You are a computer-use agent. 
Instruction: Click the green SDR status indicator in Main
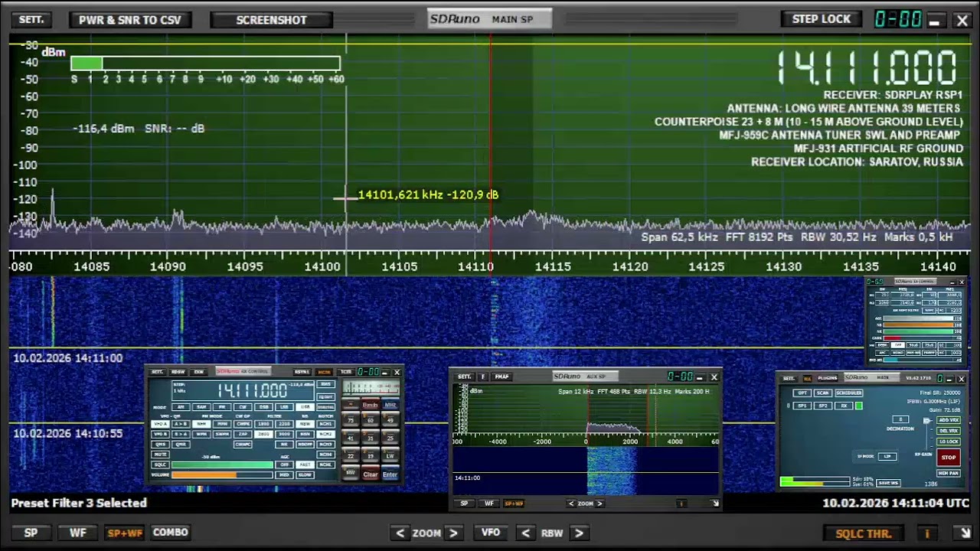(x=859, y=406)
